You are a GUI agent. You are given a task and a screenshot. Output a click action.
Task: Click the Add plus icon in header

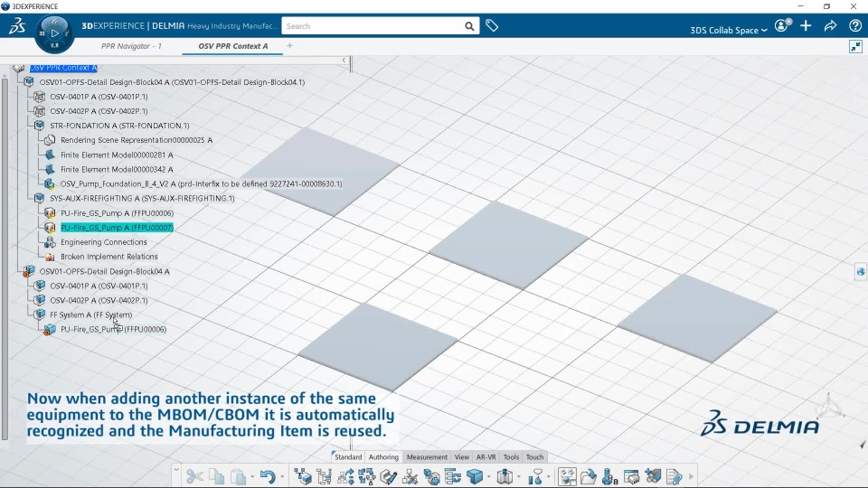pyautogui.click(x=806, y=25)
